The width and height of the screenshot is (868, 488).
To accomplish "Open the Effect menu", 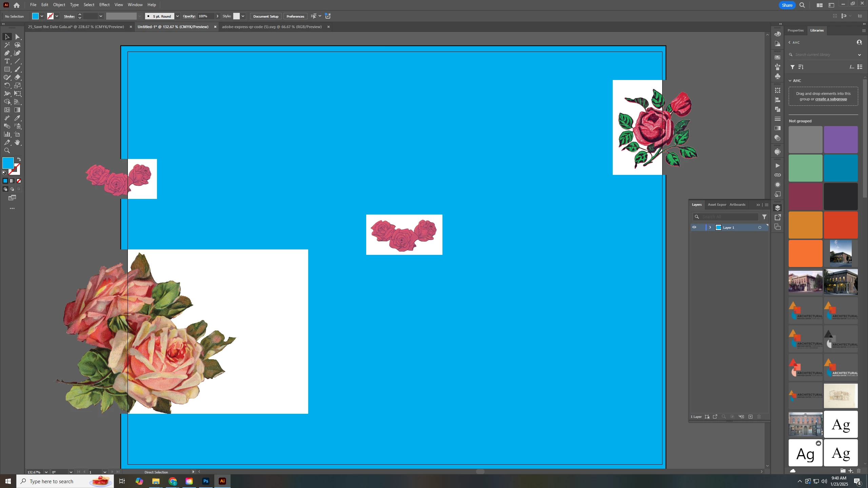I will [104, 5].
